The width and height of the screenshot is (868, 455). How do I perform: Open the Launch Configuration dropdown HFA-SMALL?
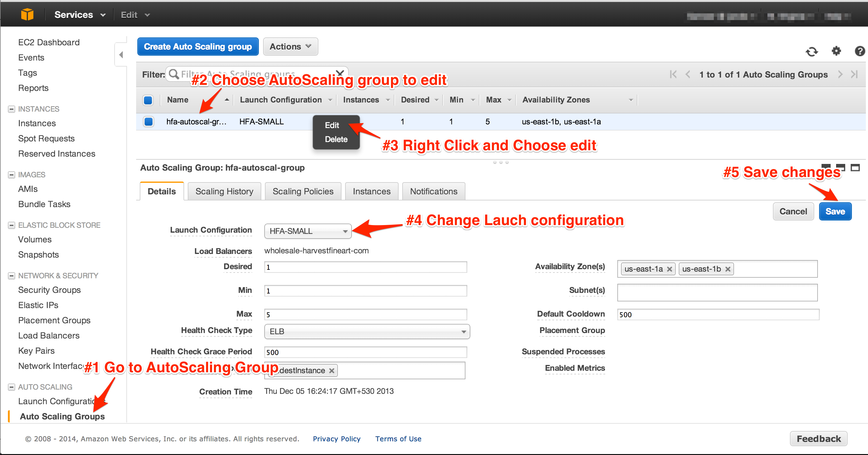pos(308,231)
